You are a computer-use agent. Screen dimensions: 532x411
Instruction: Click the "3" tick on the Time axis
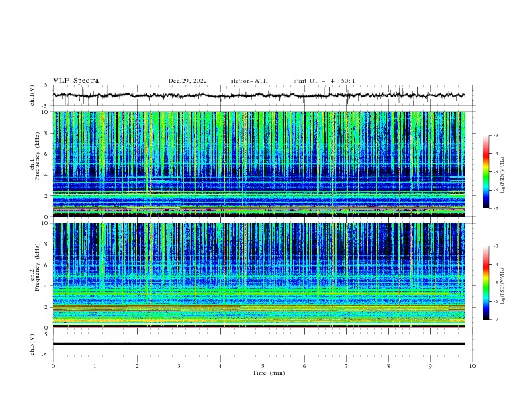(179, 366)
